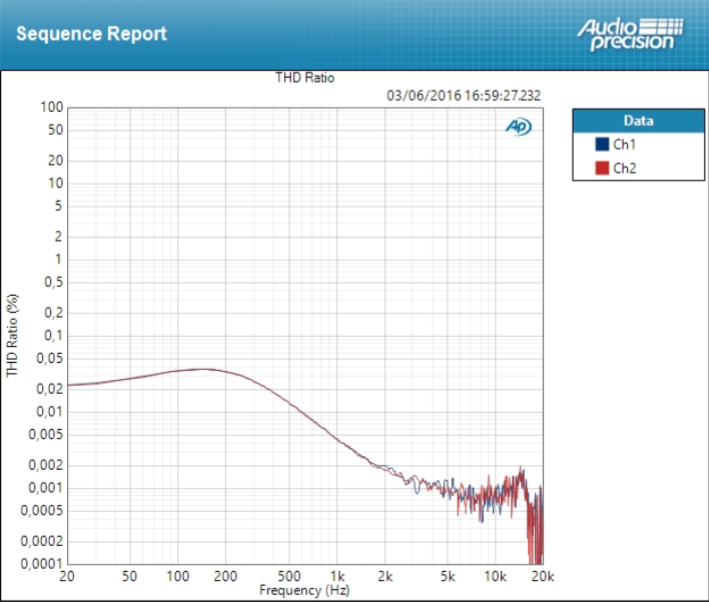Click the 0,0001 THD axis tick label
Screen dimensions: 709x602
click(x=42, y=564)
